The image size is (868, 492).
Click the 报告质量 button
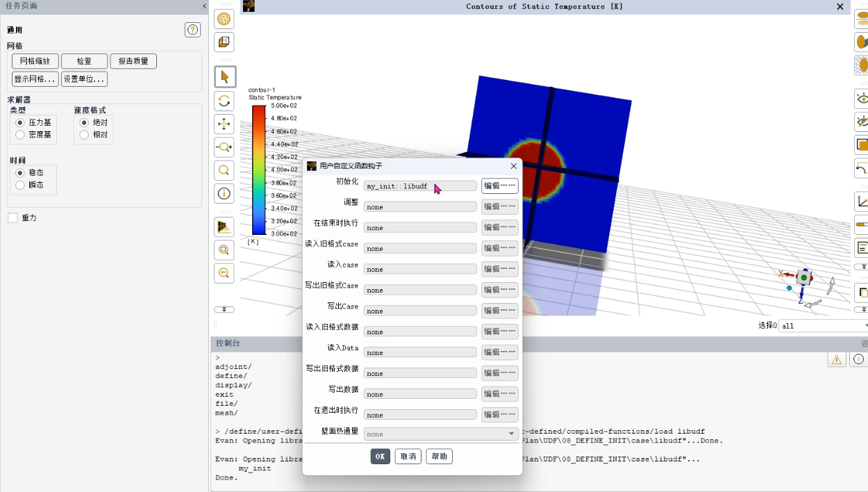click(x=133, y=61)
